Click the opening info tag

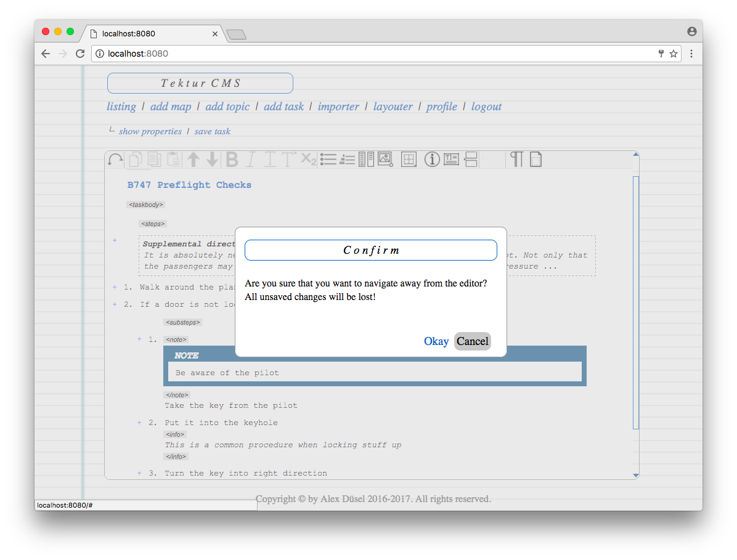tap(175, 434)
